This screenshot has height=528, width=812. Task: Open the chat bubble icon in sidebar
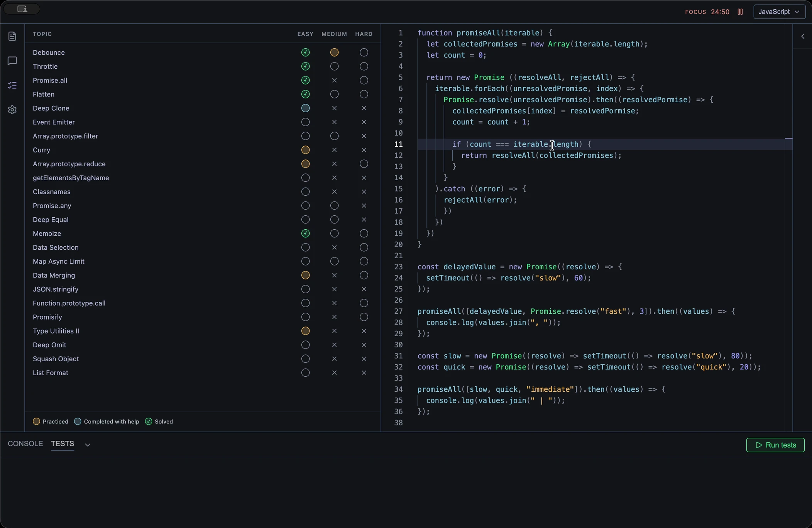(12, 61)
